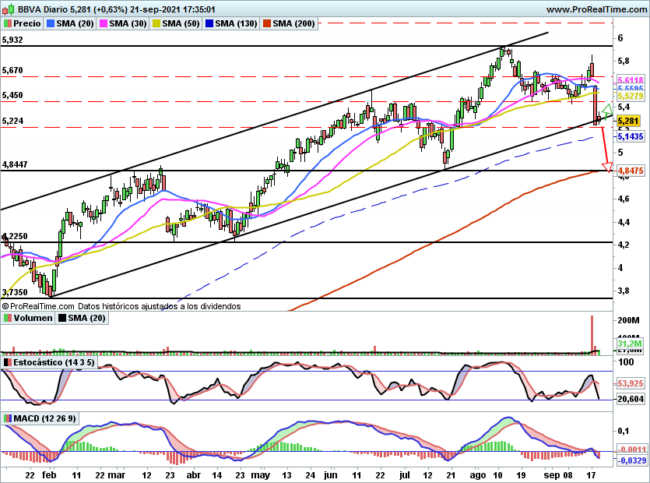Screen dimensions: 650x483
Task: Click the tall red volume spike bar
Action: (x=592, y=334)
